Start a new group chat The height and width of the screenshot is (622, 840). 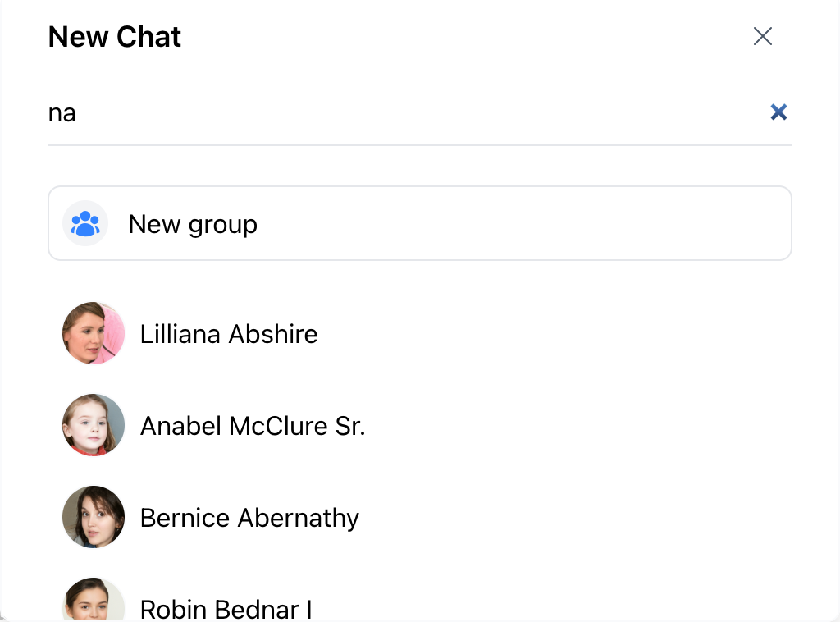419,223
